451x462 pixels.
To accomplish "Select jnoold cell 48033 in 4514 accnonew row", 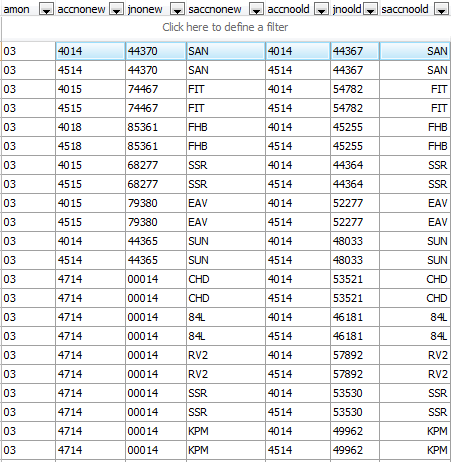I will coord(355,260).
